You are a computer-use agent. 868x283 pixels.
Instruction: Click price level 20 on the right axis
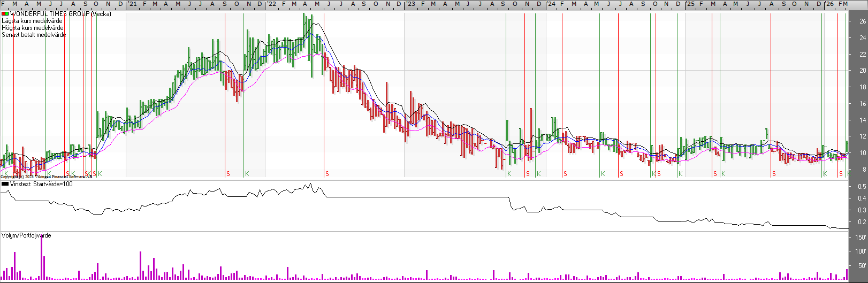pos(863,71)
